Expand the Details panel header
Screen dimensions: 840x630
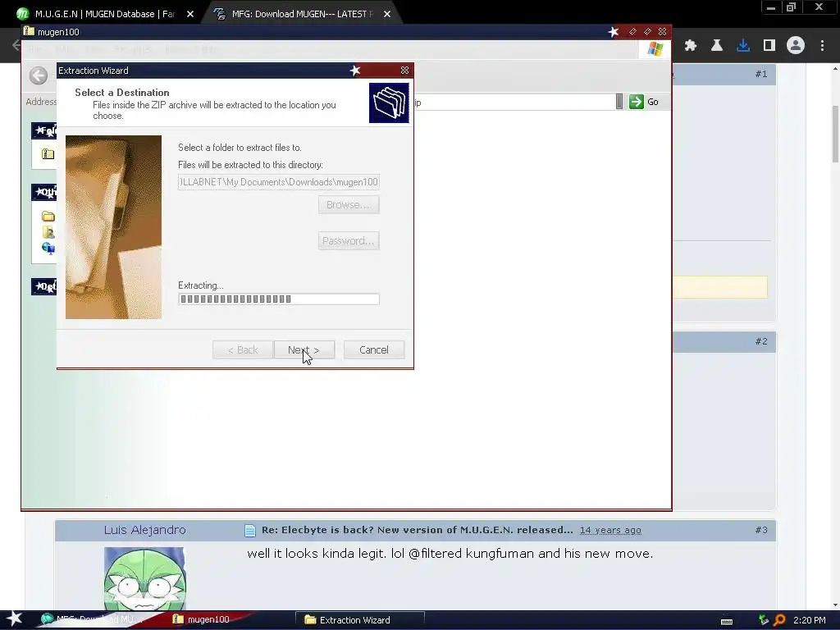pyautogui.click(x=44, y=286)
